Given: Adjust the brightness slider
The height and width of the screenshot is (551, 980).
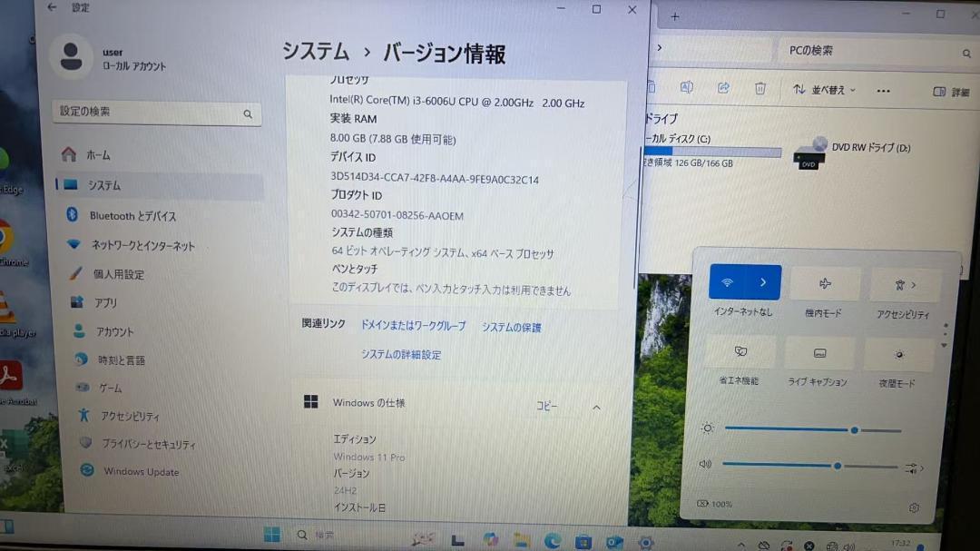Looking at the screenshot, I should tap(812, 429).
